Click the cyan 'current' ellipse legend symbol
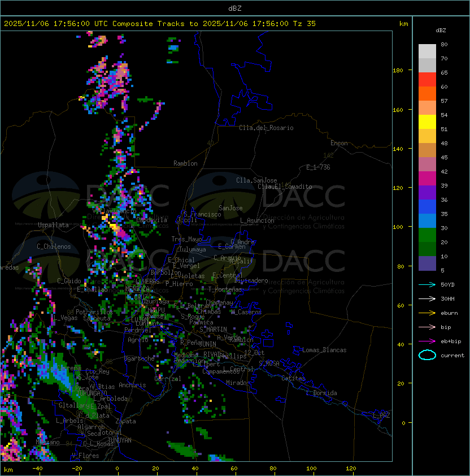 [x=427, y=355]
